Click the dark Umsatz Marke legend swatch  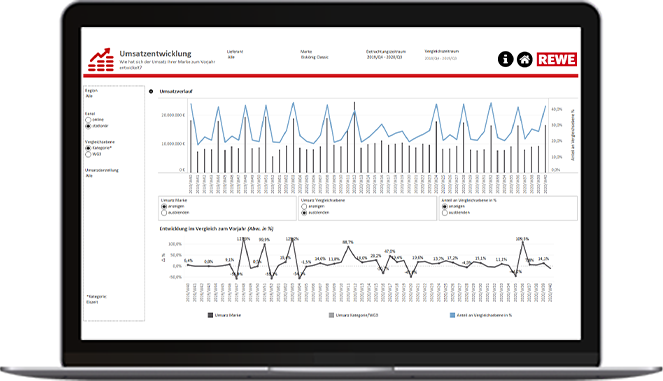210,315
